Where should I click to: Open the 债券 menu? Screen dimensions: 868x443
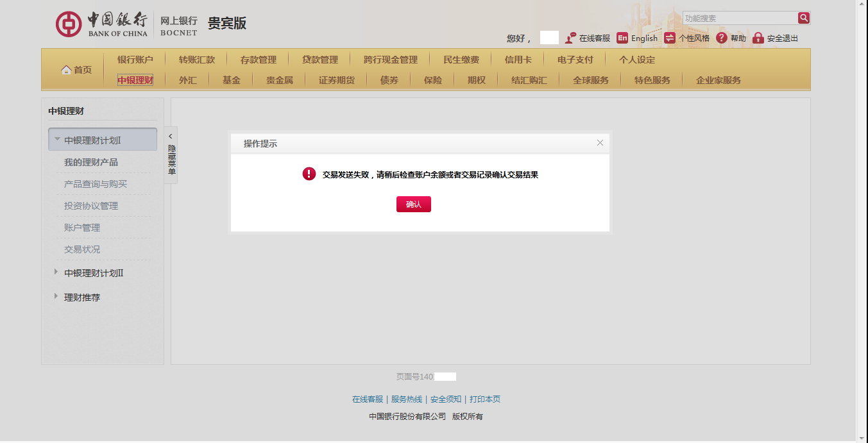point(389,80)
